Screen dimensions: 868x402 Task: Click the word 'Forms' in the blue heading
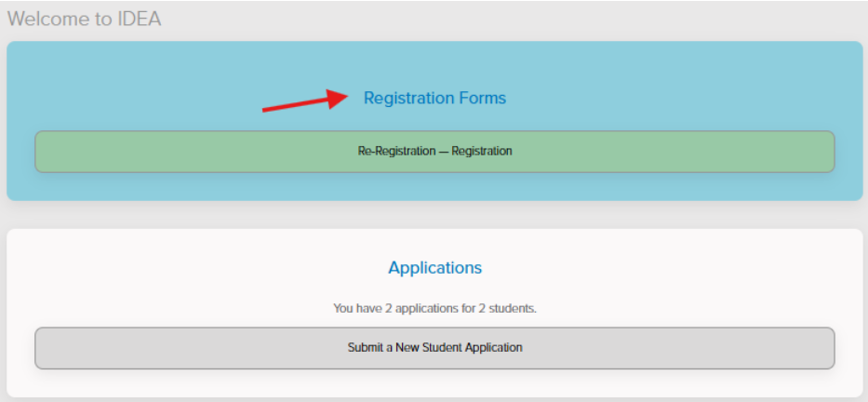(482, 98)
